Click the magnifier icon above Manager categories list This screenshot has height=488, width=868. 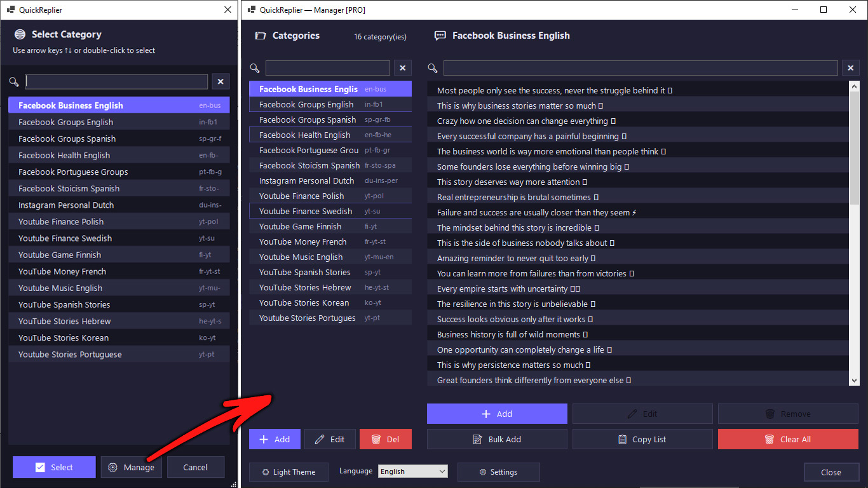(254, 68)
